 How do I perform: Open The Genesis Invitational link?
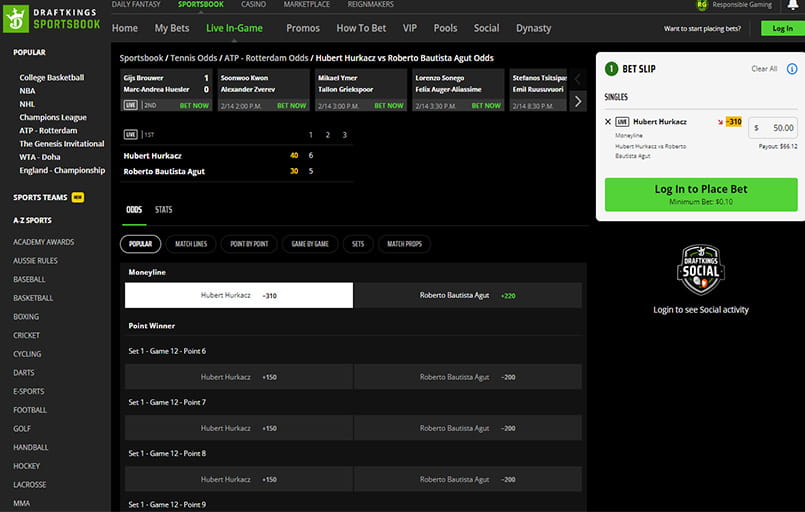62,144
